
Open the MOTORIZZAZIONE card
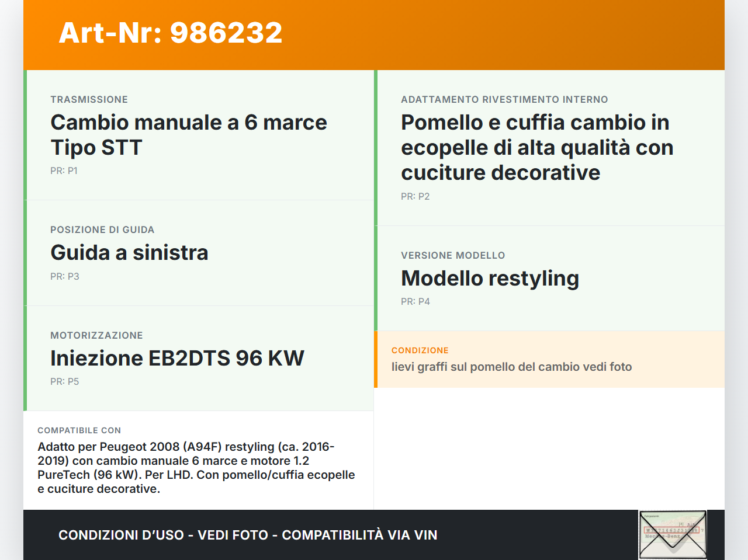[96, 335]
